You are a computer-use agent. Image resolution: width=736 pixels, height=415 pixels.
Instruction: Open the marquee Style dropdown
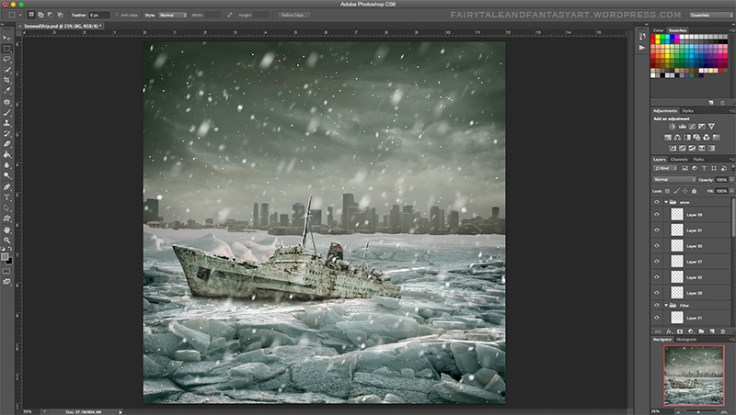(x=172, y=15)
